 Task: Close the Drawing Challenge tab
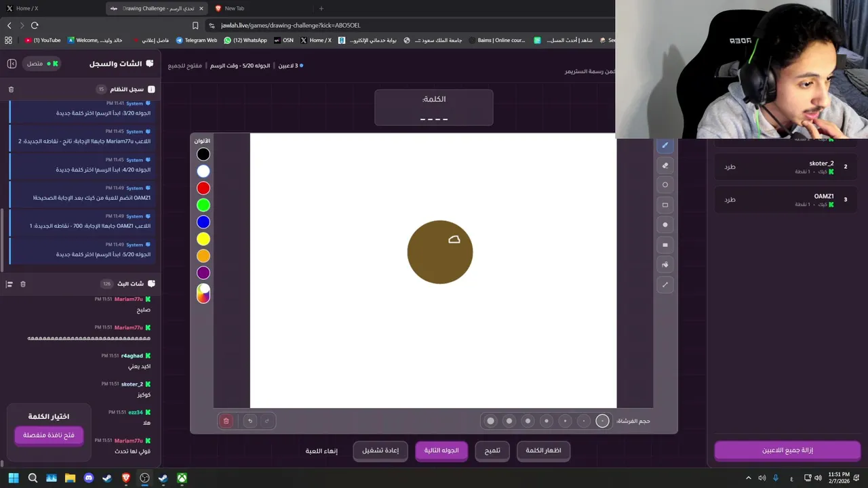201,8
